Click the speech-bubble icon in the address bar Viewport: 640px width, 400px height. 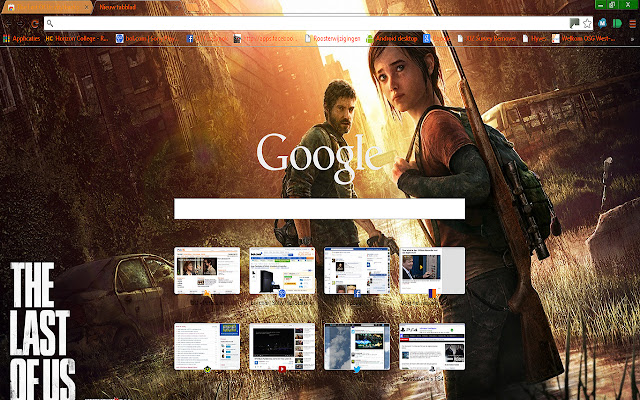click(574, 23)
